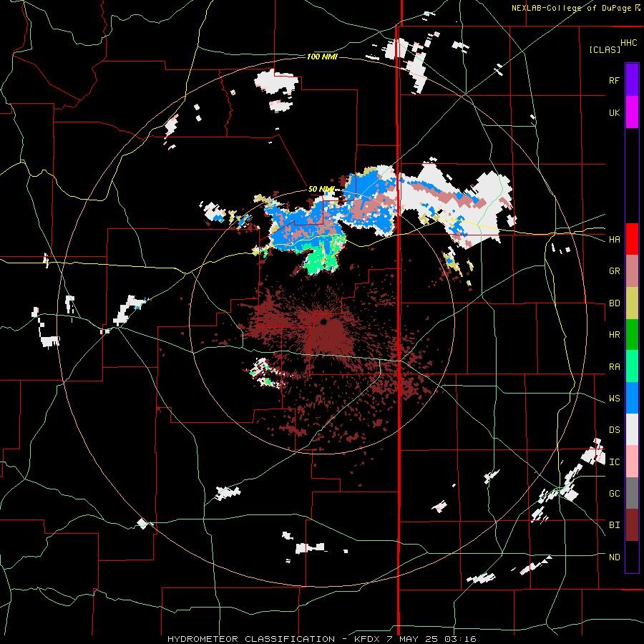Viewport: 644px width, 644px height.
Task: Click the GC gray legend swatch
Action: click(x=632, y=493)
